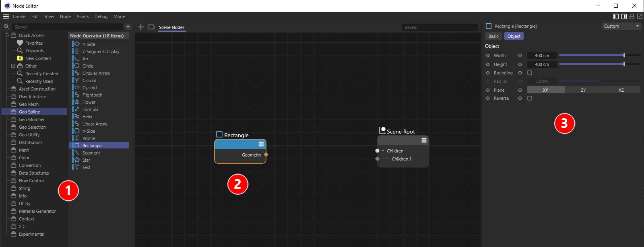Expand the Other folder in tree

(13, 66)
